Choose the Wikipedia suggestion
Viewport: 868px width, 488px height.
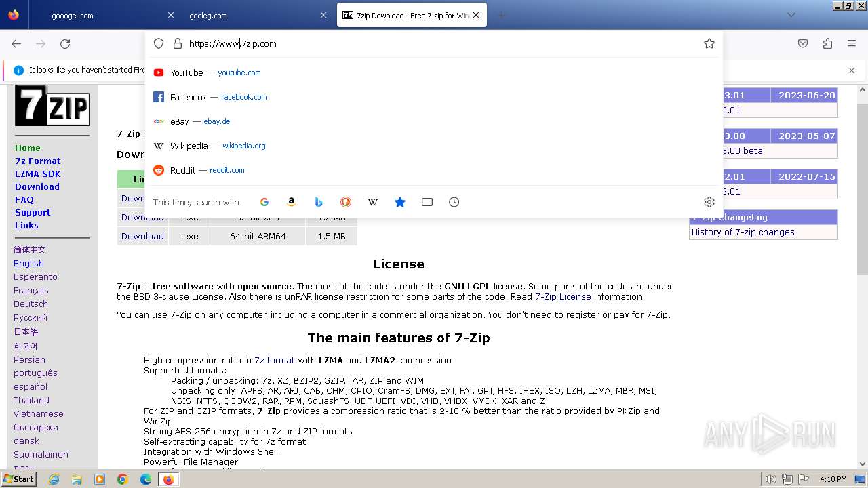tap(434, 146)
